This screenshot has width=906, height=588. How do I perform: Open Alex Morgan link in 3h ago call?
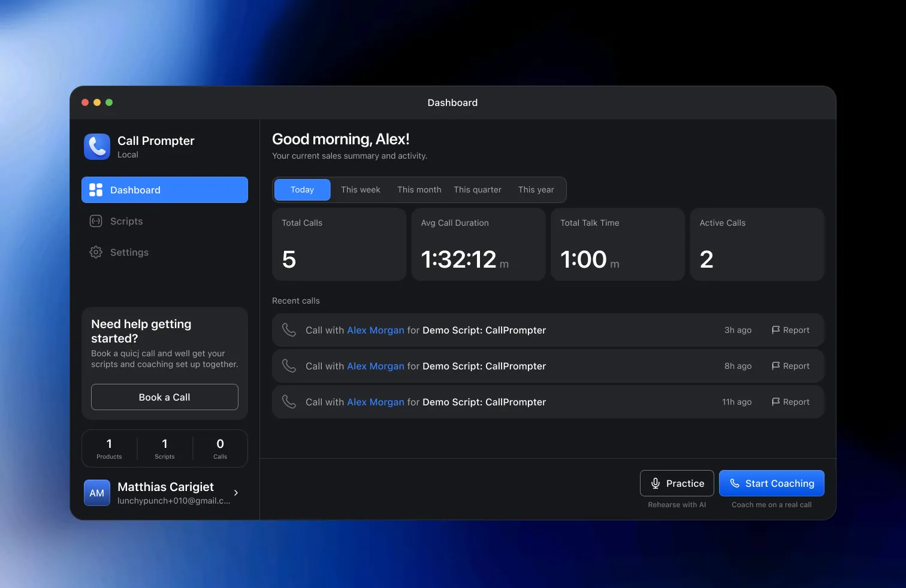(x=376, y=330)
